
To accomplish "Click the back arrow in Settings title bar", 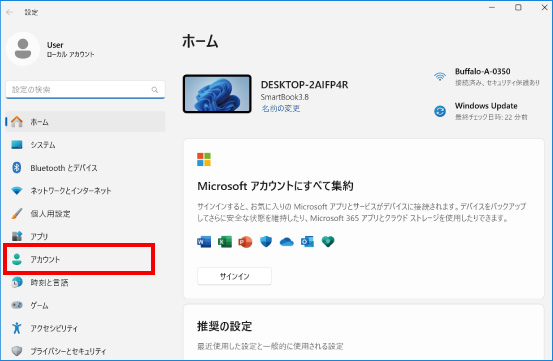I will 10,12.
